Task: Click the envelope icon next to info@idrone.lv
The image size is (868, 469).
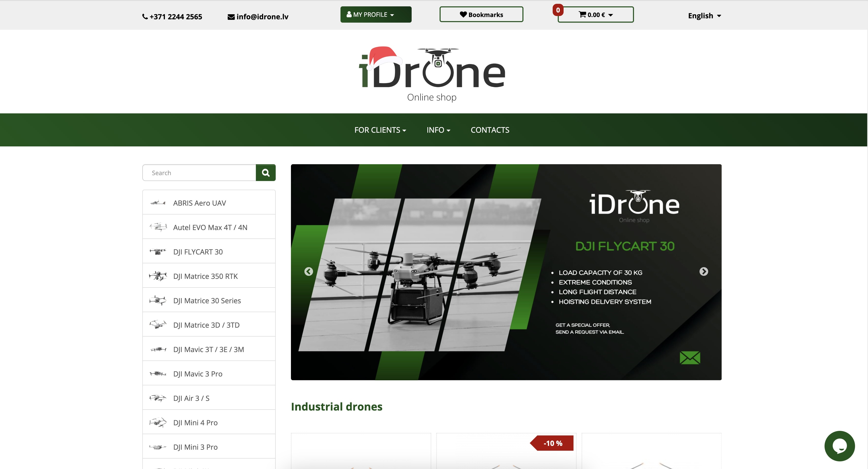Action: 231,17
